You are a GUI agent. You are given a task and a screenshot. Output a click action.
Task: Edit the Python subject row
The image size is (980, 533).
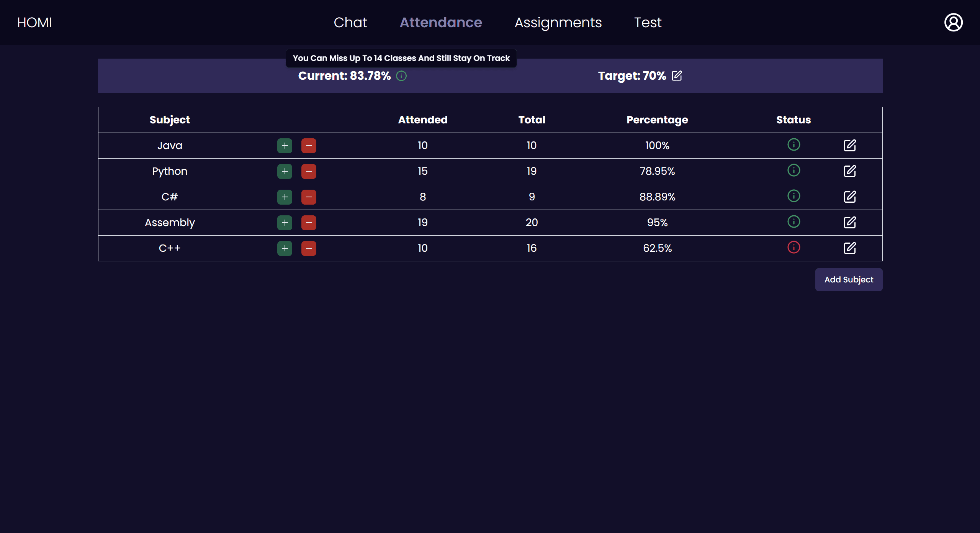pos(850,171)
